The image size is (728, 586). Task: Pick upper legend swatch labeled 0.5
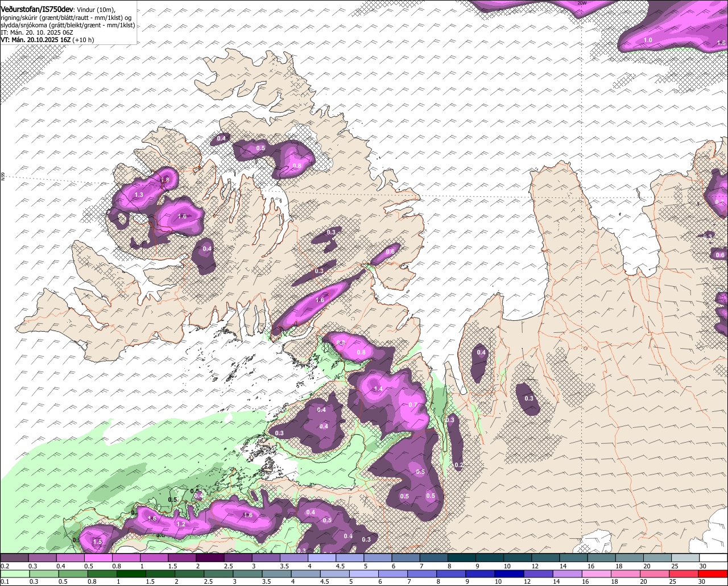tap(98, 558)
